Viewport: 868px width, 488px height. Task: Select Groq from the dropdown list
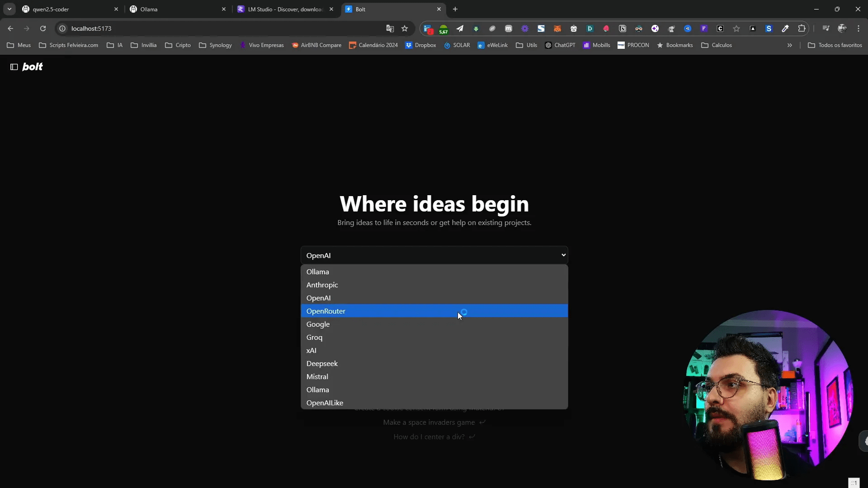click(434, 337)
